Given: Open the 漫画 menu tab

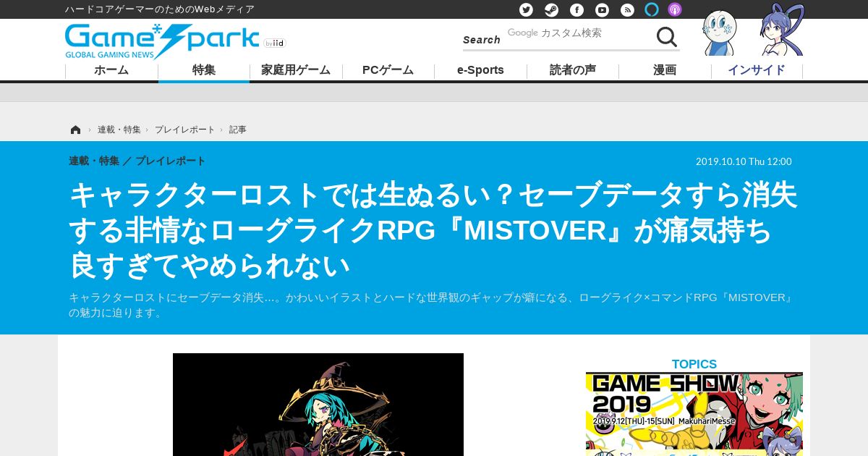Looking at the screenshot, I should (x=665, y=70).
